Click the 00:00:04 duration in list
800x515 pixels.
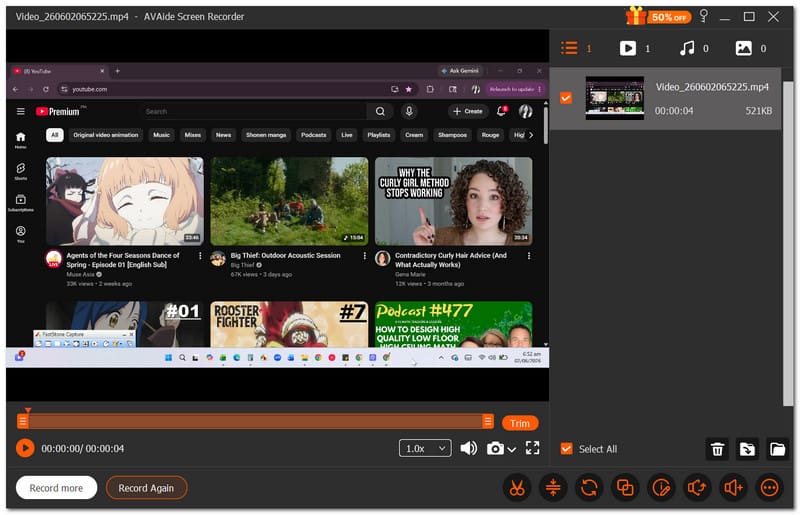tap(674, 111)
